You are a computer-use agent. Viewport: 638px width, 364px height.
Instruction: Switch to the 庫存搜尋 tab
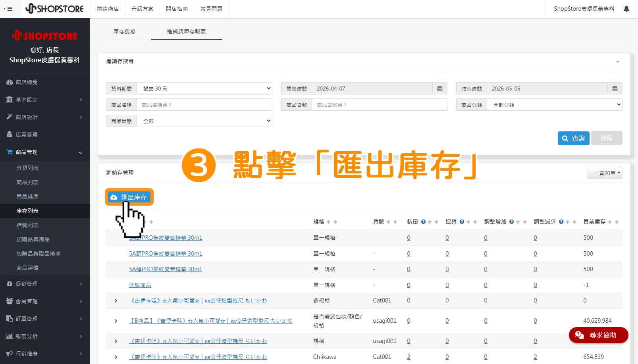[x=124, y=31]
